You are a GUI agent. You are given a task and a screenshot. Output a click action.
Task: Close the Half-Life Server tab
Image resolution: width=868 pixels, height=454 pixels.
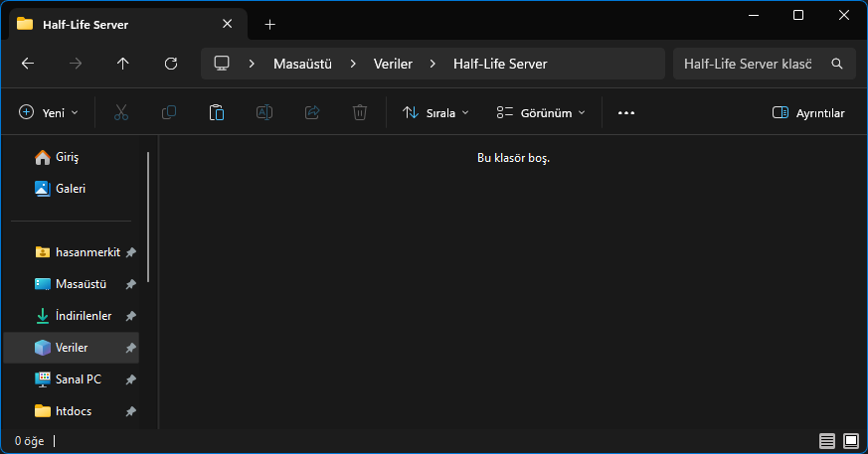pyautogui.click(x=227, y=24)
